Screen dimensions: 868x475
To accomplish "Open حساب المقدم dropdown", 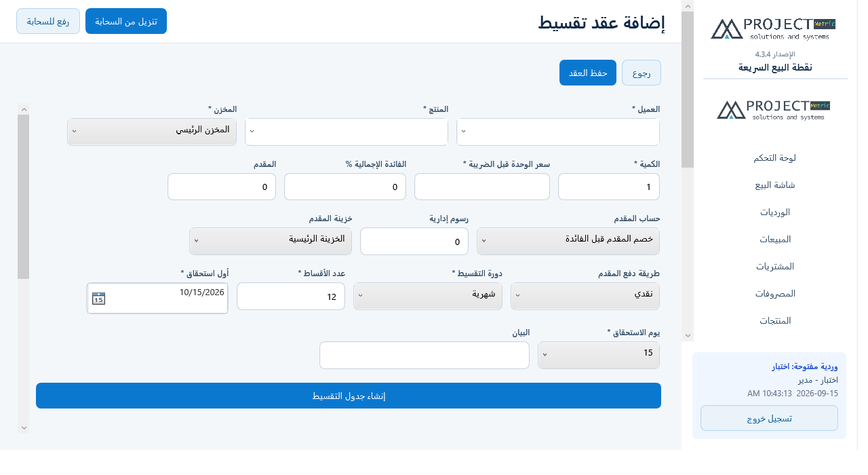I will pos(568,241).
